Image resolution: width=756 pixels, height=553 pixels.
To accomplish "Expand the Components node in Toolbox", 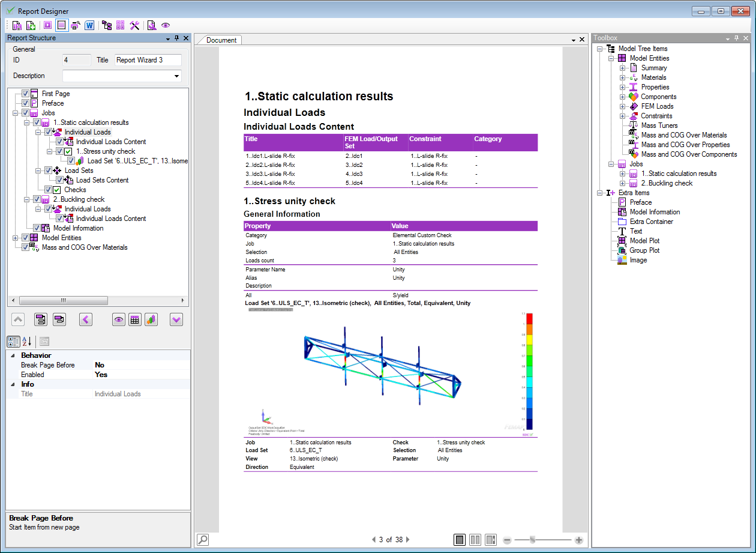I will point(622,97).
